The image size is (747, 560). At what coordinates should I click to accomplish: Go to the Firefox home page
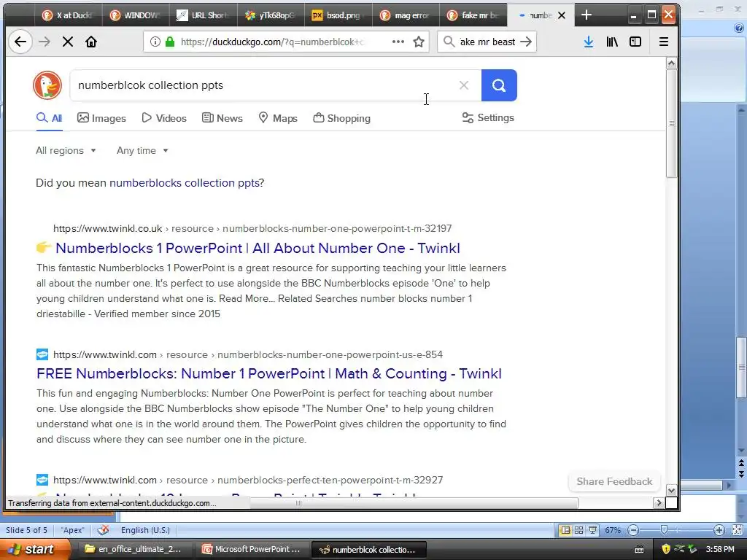(x=91, y=42)
